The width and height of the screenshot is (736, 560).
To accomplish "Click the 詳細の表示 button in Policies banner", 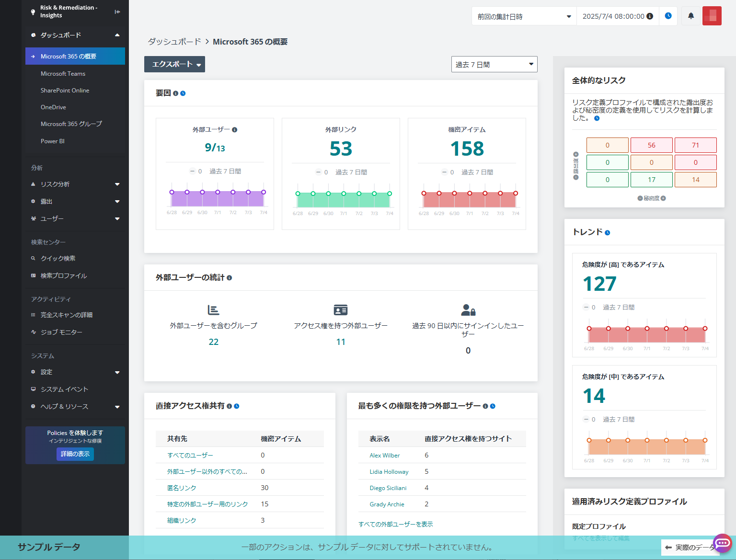I will click(x=75, y=454).
